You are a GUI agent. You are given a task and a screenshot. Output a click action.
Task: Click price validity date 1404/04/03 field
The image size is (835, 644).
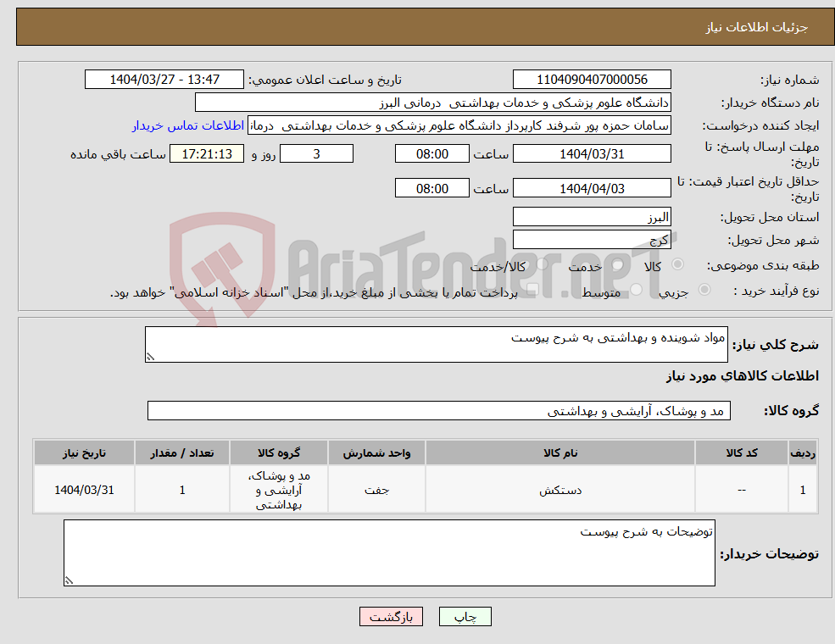(x=592, y=188)
